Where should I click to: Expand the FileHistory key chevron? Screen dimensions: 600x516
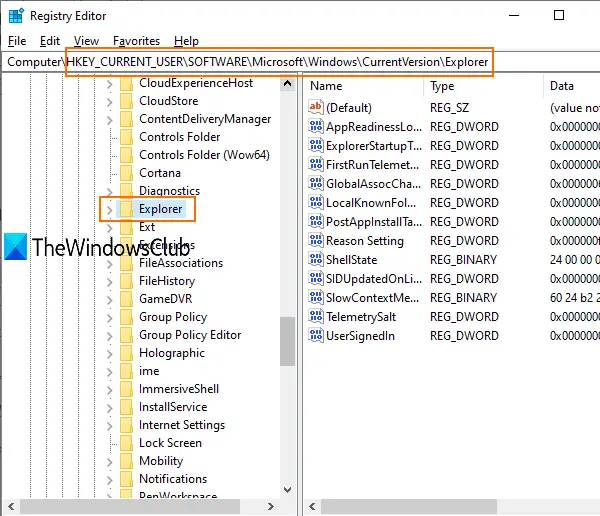click(110, 282)
